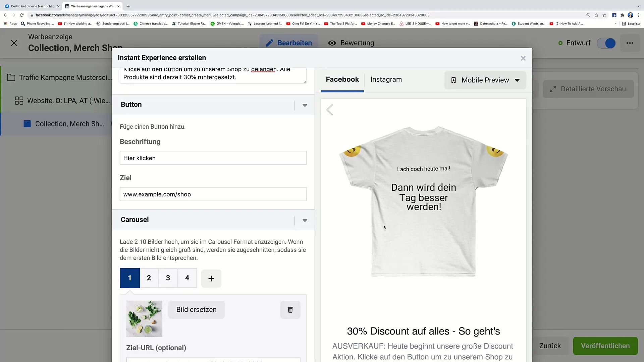Click the Zurück (Back) button

[550, 346]
